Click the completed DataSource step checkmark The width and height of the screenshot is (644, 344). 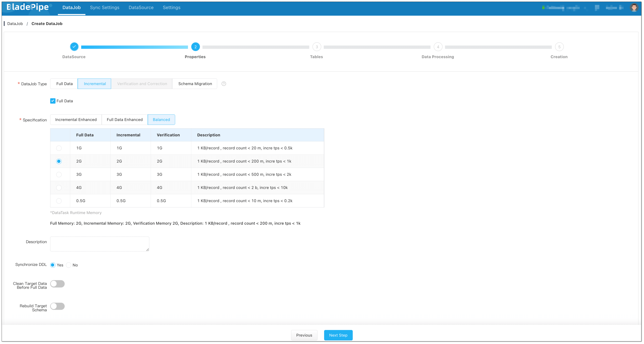pos(74,47)
